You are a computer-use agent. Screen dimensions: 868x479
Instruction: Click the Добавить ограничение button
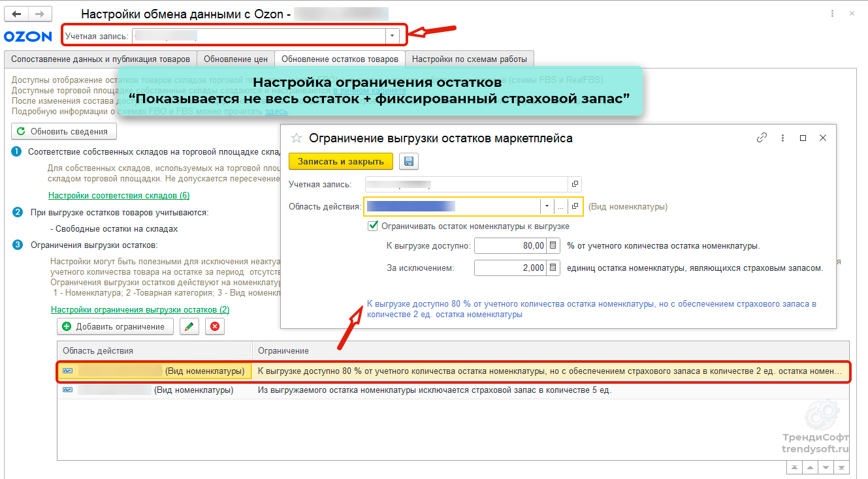point(116,326)
